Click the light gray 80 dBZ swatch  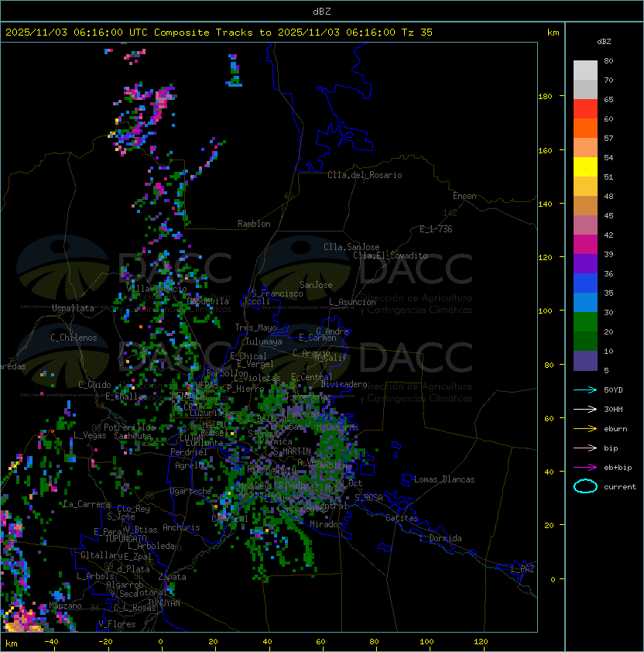pyautogui.click(x=585, y=70)
